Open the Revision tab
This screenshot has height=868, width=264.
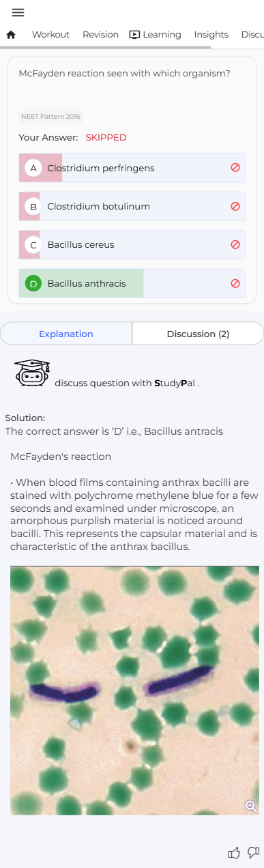[x=100, y=35]
